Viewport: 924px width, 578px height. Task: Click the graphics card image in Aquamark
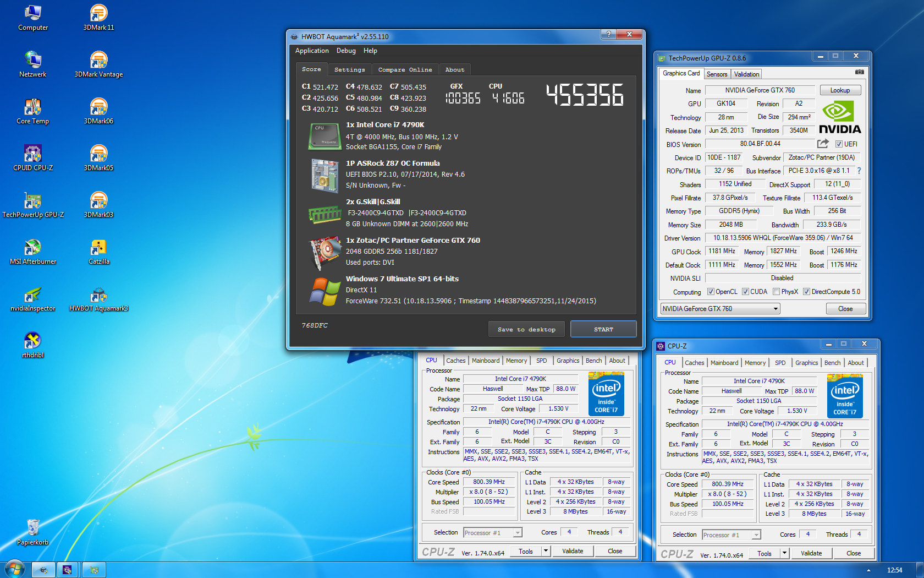(x=326, y=253)
